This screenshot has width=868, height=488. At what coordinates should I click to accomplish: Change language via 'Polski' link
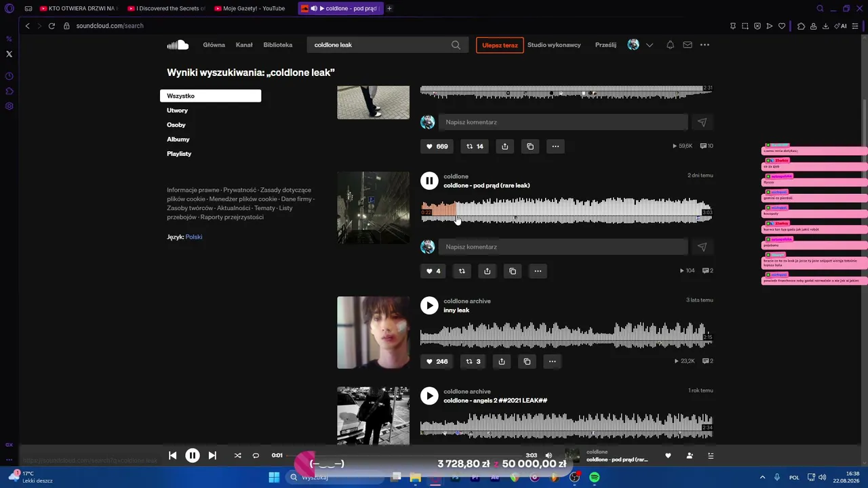tap(194, 237)
